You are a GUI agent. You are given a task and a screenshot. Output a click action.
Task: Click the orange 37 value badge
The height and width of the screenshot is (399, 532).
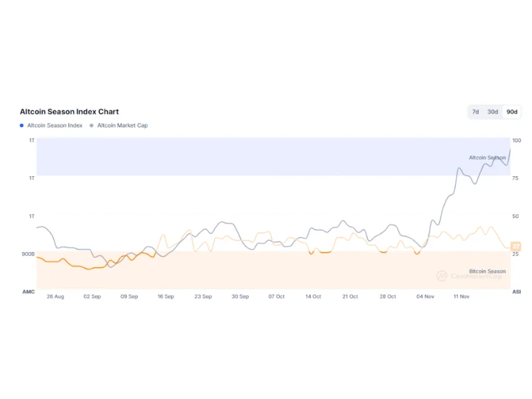(x=515, y=247)
